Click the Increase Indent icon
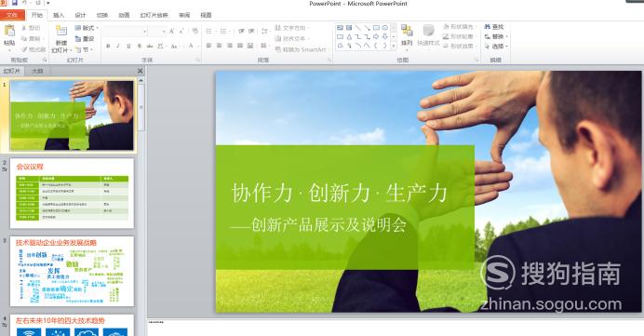 click(x=251, y=32)
